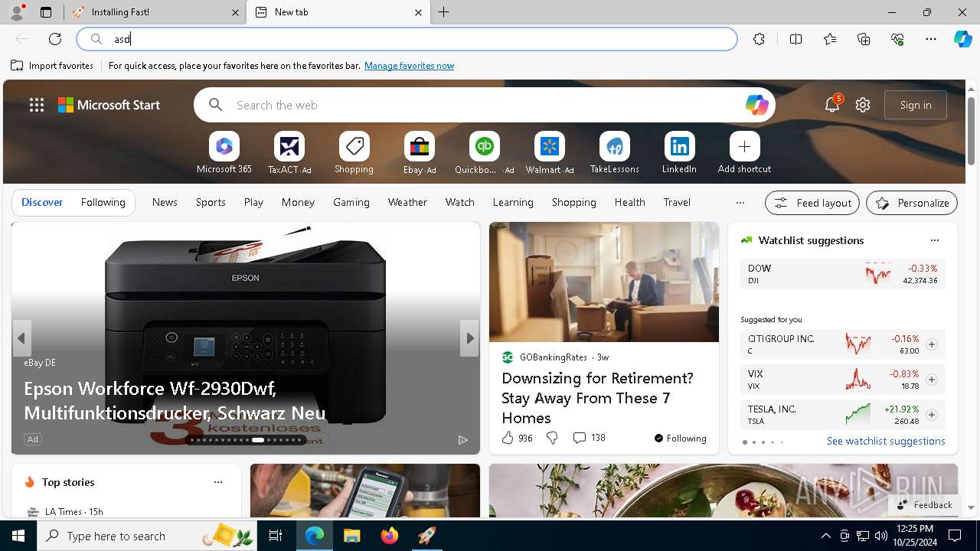The image size is (980, 551).
Task: Click the Copilot icon in search box
Action: tap(756, 105)
